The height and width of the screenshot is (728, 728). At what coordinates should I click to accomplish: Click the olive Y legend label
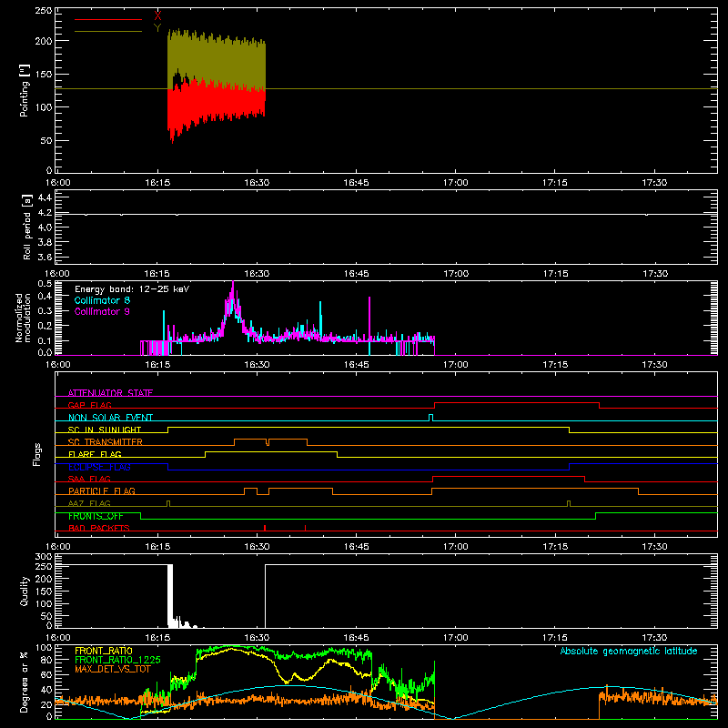[x=157, y=28]
